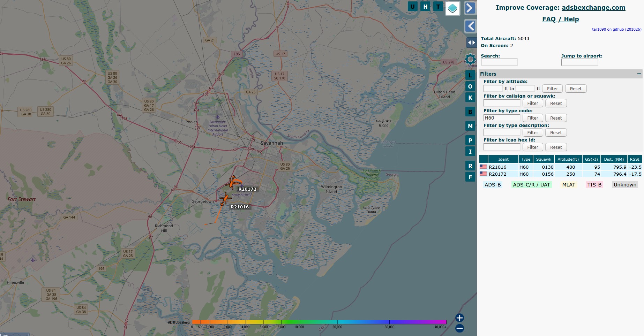Click the ADS-B legend label
Image resolution: width=644 pixels, height=336 pixels.
pos(493,185)
